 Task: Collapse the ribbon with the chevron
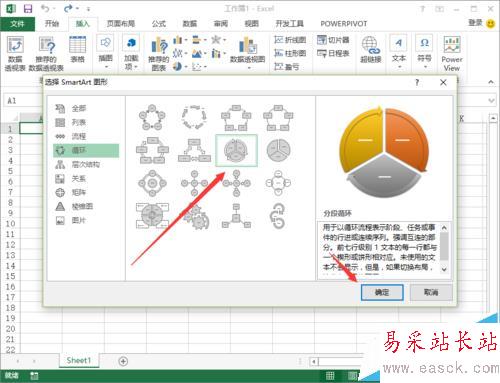click(491, 82)
